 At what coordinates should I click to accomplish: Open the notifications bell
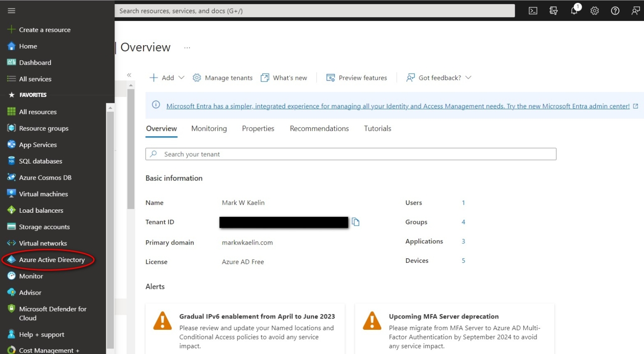pos(573,10)
